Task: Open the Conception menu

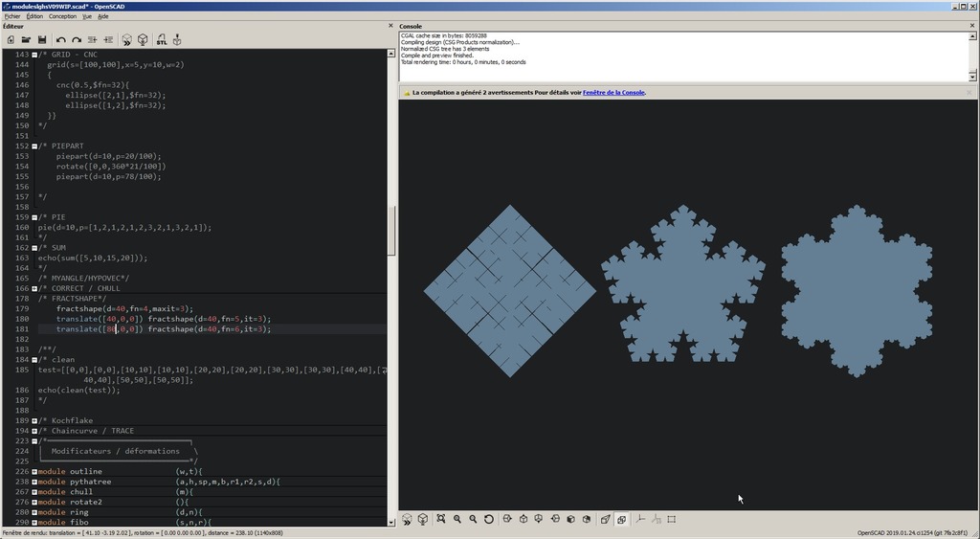Action: click(x=62, y=16)
